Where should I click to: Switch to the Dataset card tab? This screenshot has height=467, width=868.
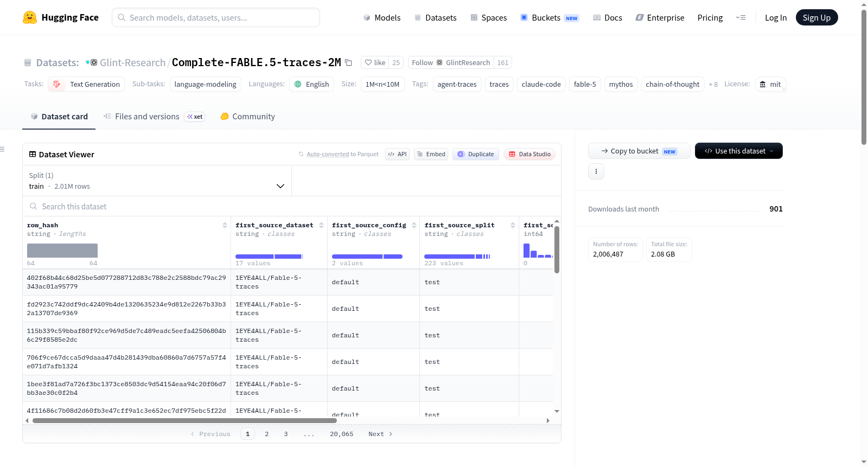pyautogui.click(x=59, y=116)
